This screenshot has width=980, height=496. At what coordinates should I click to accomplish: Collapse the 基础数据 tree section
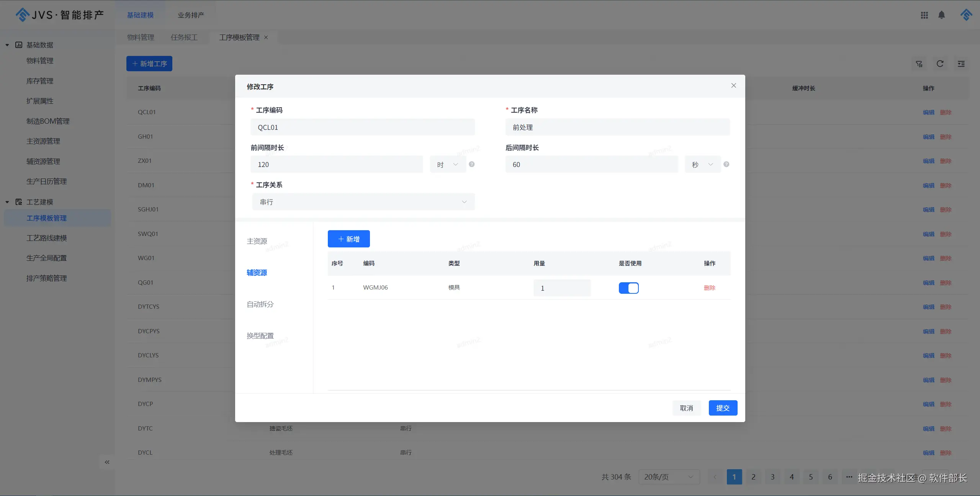point(7,45)
